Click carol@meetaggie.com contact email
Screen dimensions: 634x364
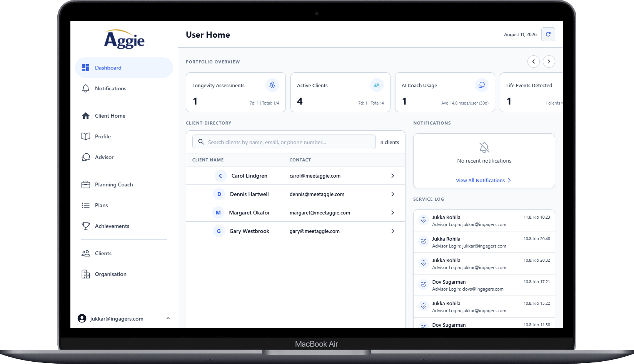pyautogui.click(x=315, y=176)
